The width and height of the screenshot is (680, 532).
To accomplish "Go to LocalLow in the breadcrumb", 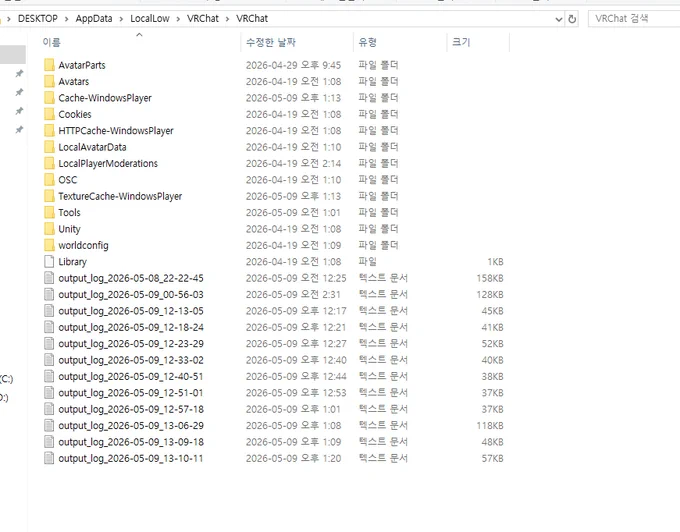I will pyautogui.click(x=150, y=19).
